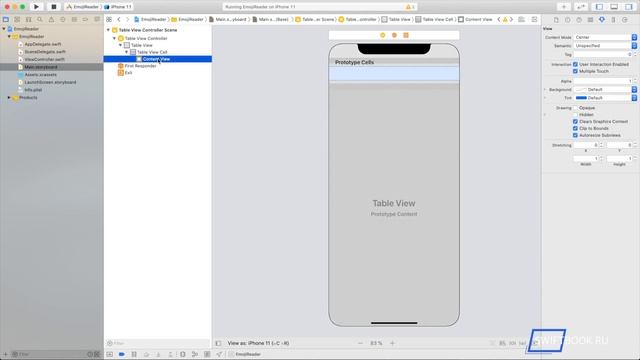The width and height of the screenshot is (640, 360).
Task: Open the Find navigator tab
Action: coord(40,19)
